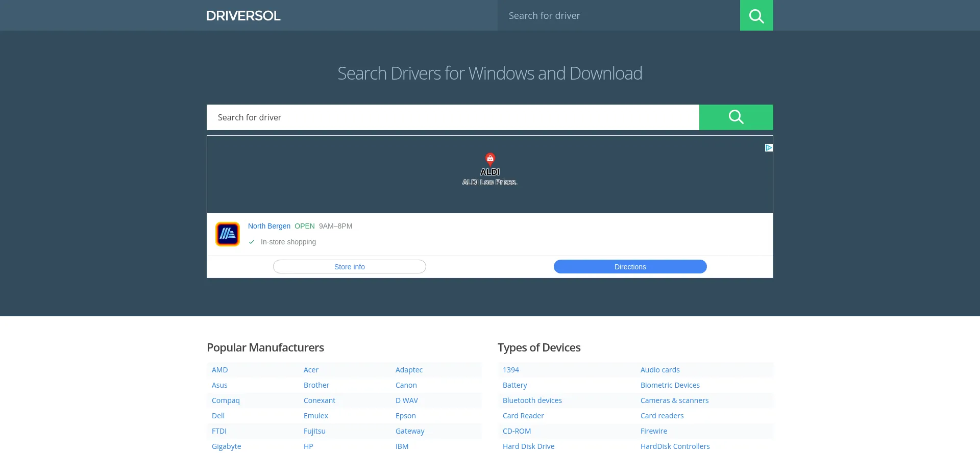The image size is (980, 453).
Task: Open the Canon manufacturer link
Action: 406,385
